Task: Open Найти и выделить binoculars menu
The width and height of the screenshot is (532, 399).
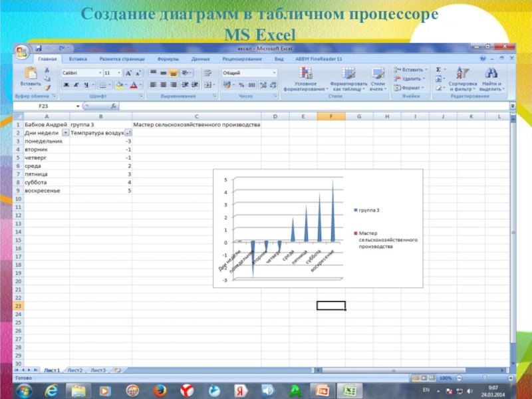Action: click(491, 79)
